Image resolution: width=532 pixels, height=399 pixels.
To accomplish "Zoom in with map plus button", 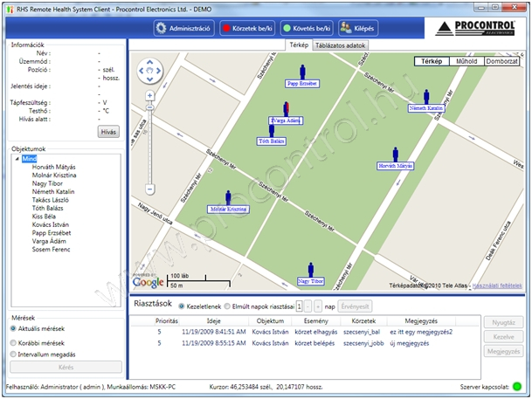I will (x=149, y=96).
